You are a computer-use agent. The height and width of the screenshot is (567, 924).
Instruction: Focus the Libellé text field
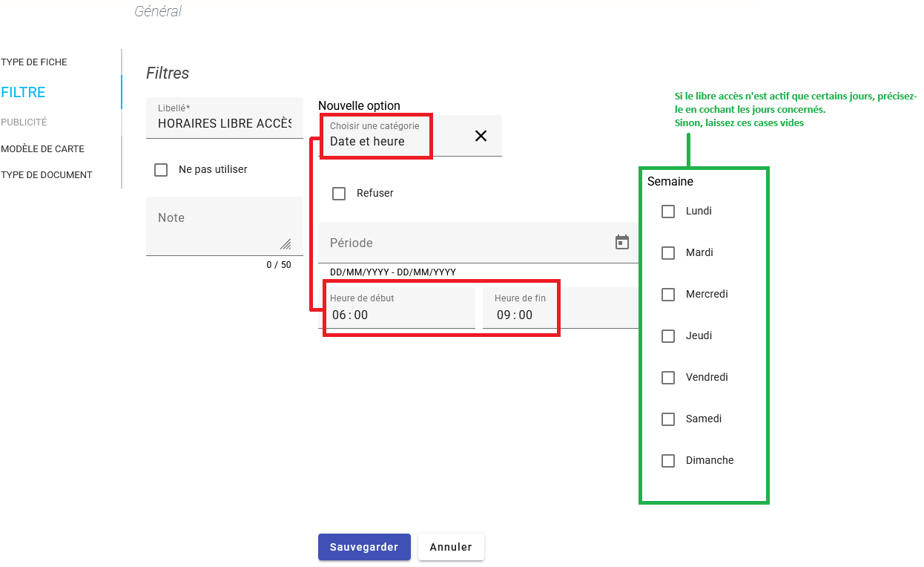click(225, 123)
